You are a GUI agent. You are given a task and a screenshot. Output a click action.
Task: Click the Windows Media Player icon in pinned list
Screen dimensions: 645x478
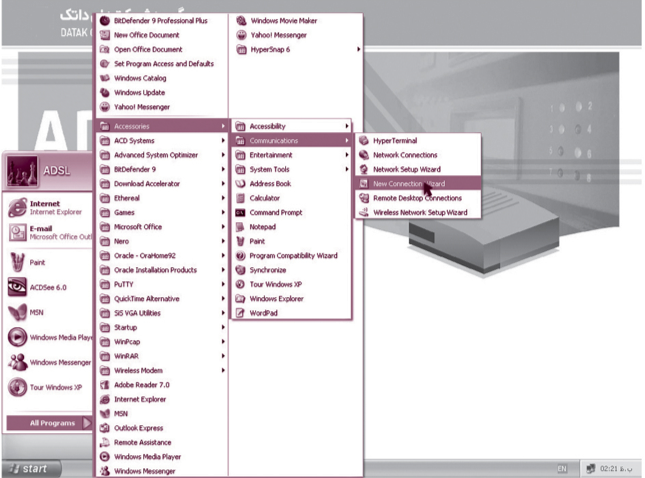[17, 337]
